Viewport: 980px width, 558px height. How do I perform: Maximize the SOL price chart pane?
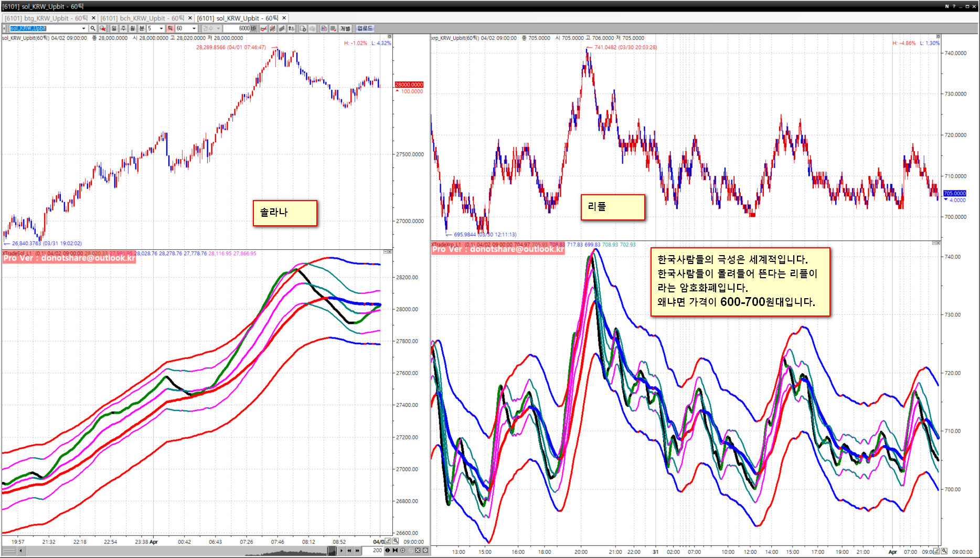pos(390,36)
